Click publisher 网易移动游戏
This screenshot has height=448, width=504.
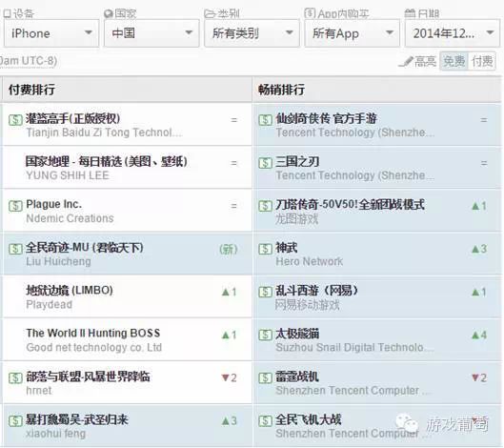(x=308, y=305)
